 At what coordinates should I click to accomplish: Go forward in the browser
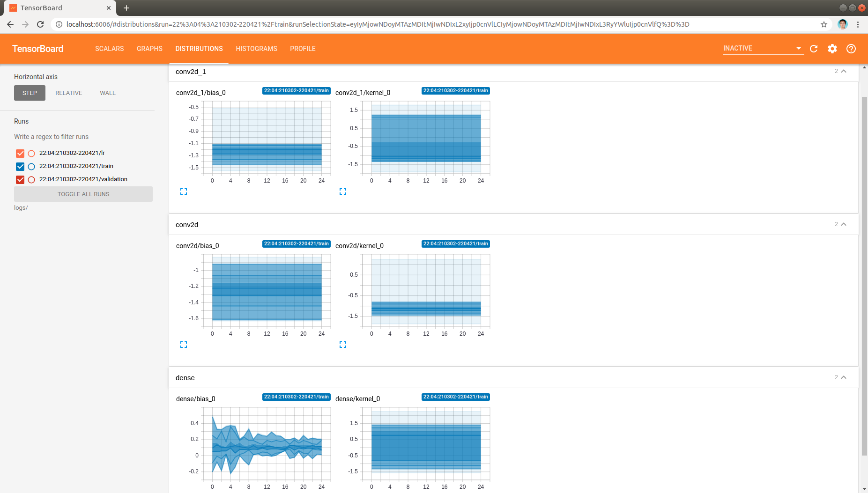[25, 24]
